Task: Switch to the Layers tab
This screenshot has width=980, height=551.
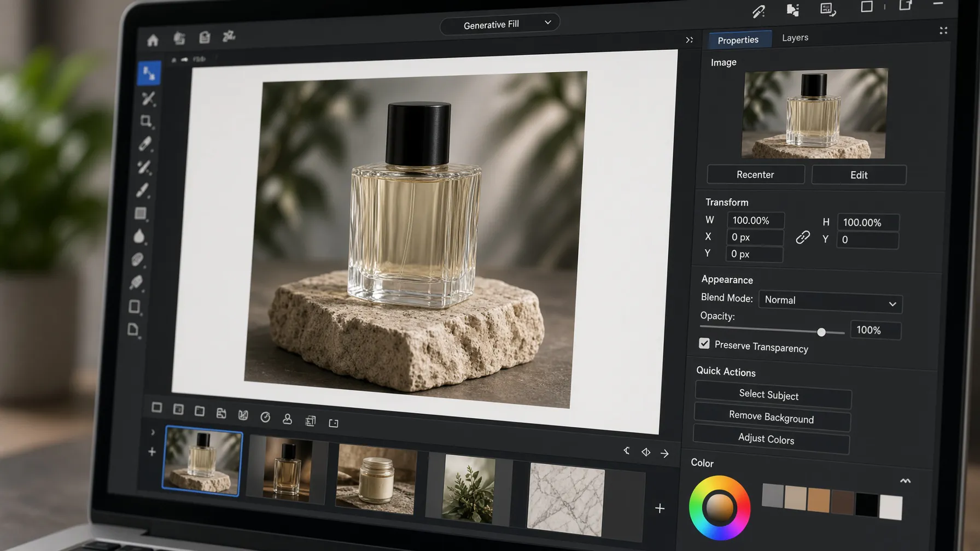Action: pos(795,38)
